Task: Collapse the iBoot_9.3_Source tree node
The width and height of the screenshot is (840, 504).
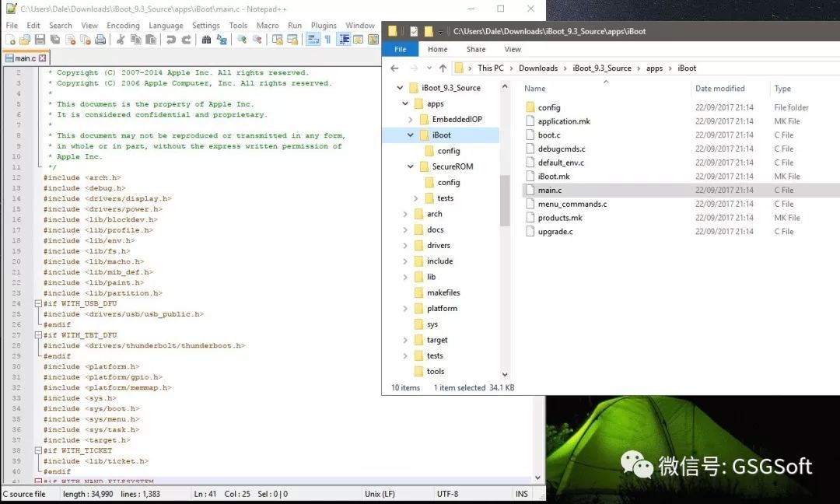Action: pos(400,88)
